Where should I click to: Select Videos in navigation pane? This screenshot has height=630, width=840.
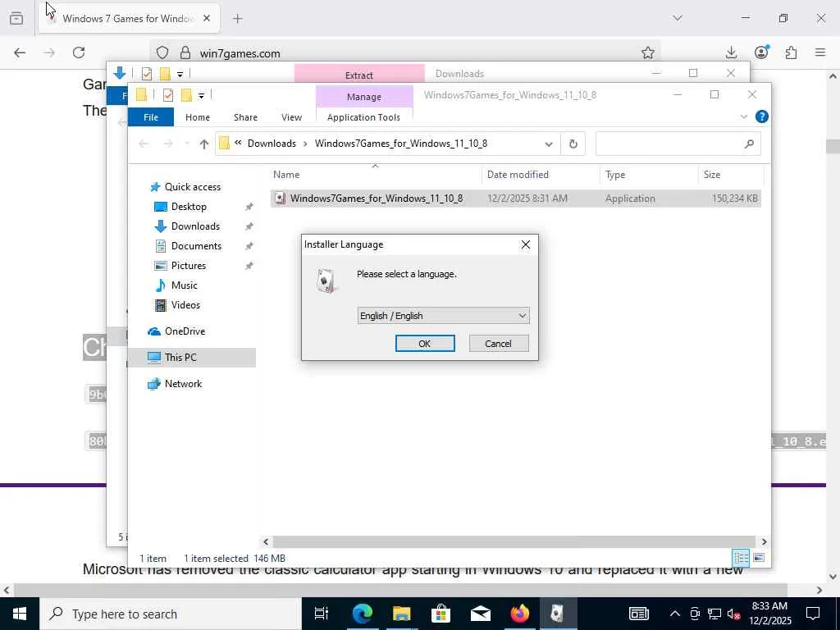click(x=185, y=305)
